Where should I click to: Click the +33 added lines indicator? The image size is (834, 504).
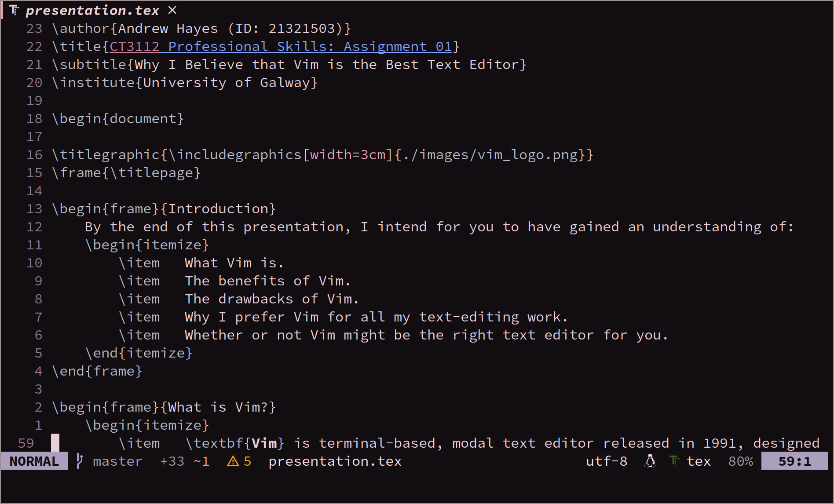[172, 461]
